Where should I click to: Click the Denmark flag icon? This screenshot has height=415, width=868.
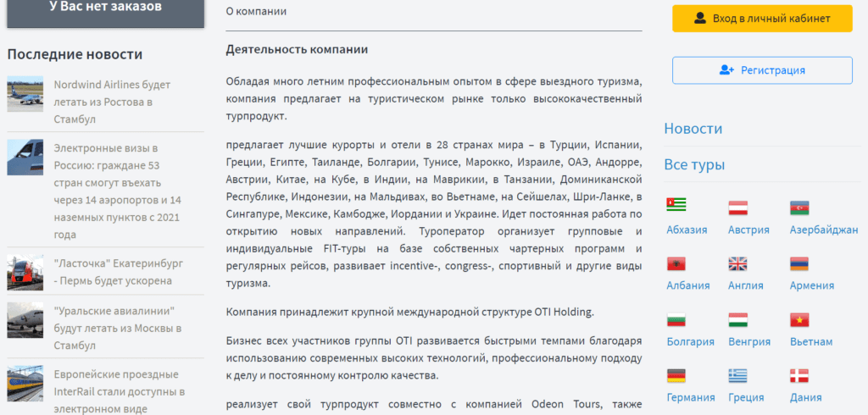[x=799, y=376]
